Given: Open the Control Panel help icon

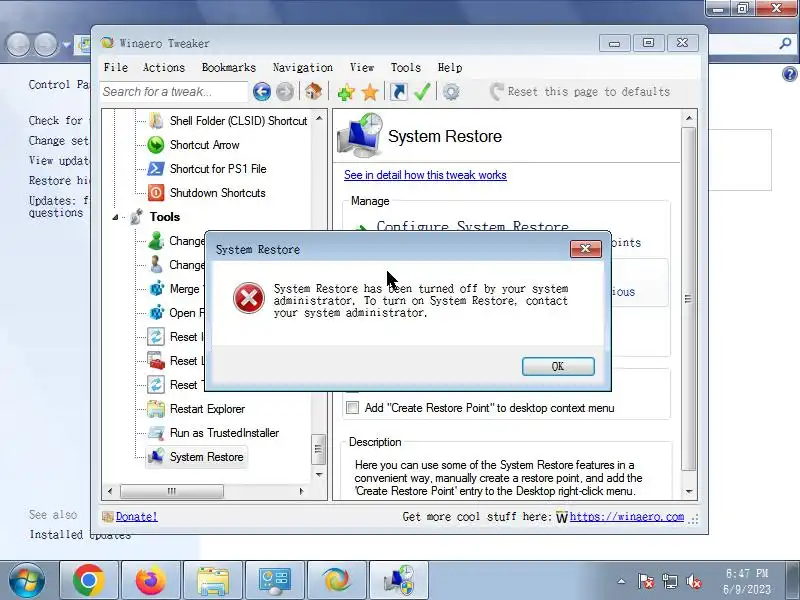Looking at the screenshot, I should coord(789,74).
